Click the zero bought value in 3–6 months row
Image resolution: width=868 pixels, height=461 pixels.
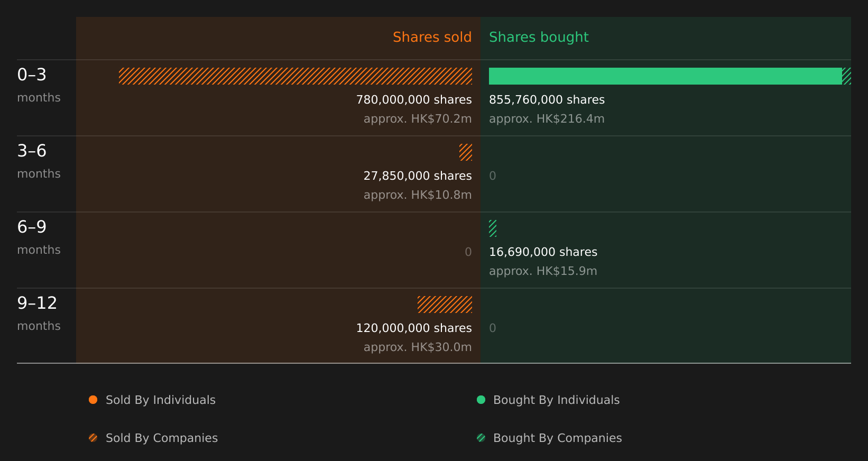pyautogui.click(x=493, y=176)
